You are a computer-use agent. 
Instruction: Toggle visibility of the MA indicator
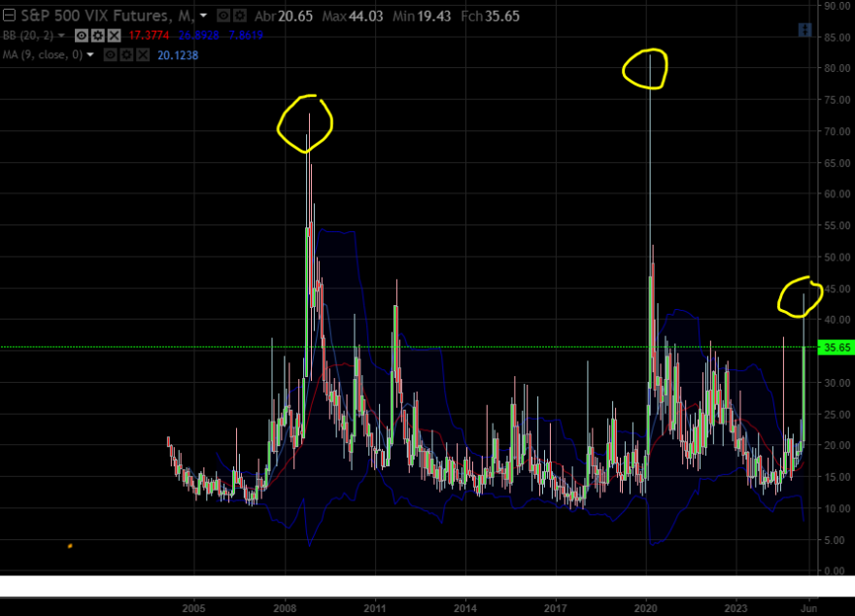pyautogui.click(x=110, y=55)
